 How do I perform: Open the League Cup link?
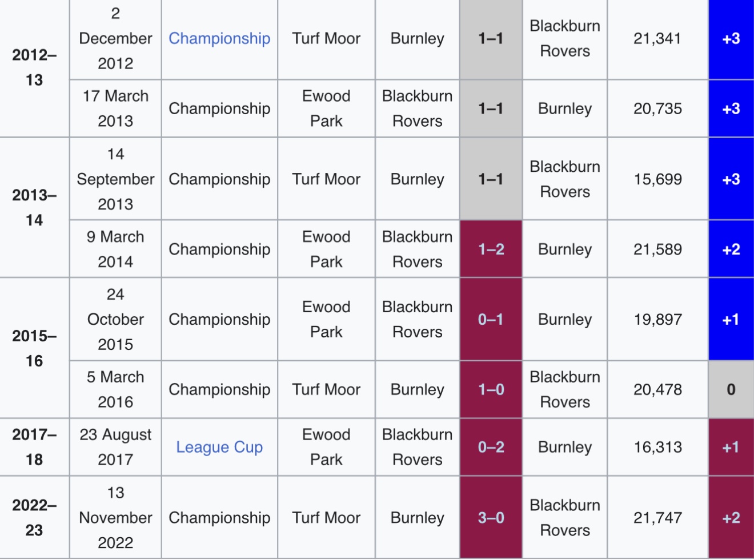(219, 447)
